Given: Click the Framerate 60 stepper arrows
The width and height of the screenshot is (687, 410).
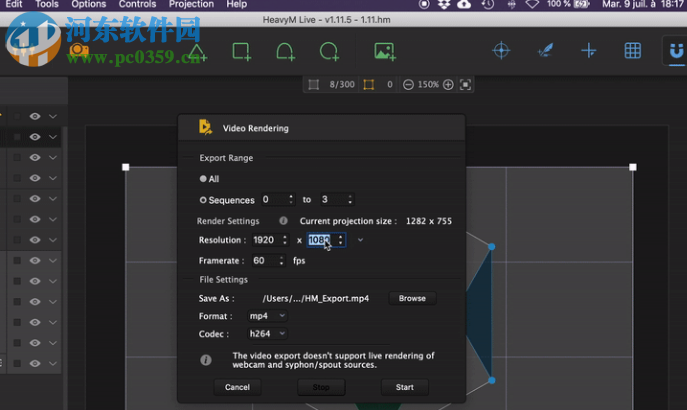Looking at the screenshot, I should [281, 261].
